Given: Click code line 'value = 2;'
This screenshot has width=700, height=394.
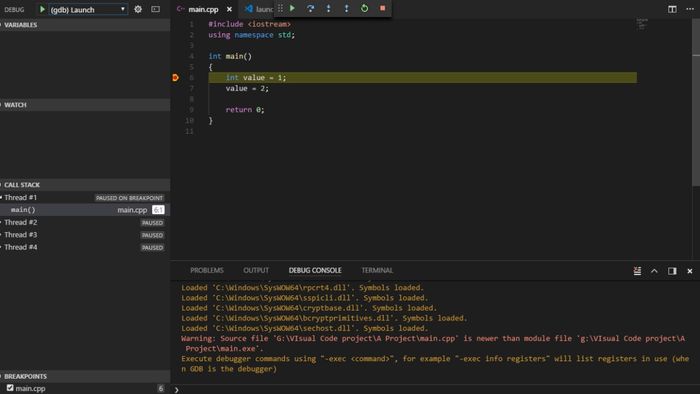Looking at the screenshot, I should click(247, 88).
